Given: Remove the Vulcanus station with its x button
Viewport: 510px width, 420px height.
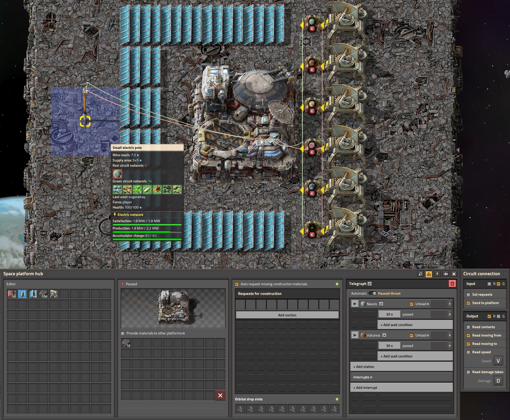Looking at the screenshot, I should (x=450, y=335).
